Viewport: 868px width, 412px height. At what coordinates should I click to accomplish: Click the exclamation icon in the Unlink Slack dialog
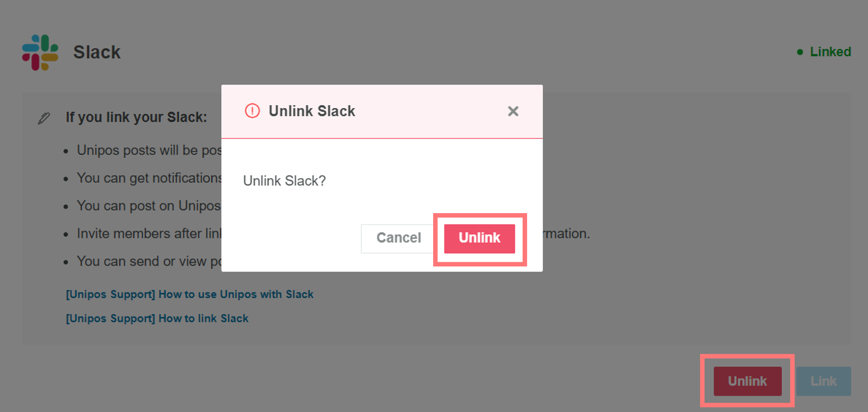[252, 111]
